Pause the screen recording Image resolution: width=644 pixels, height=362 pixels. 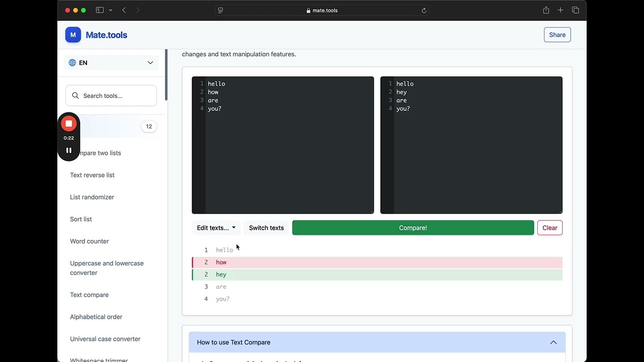point(69,150)
